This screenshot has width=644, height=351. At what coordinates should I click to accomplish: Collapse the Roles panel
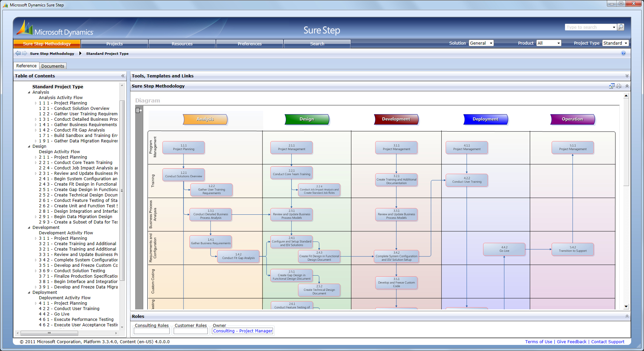(627, 316)
